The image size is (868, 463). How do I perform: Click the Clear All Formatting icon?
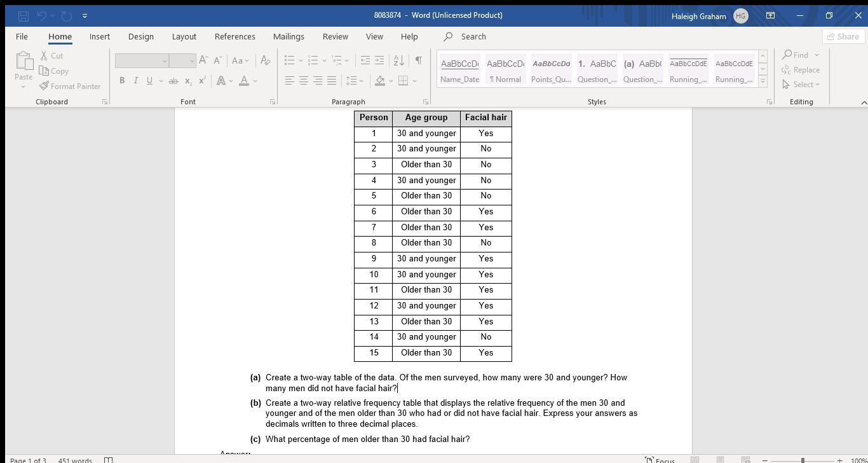pos(266,60)
